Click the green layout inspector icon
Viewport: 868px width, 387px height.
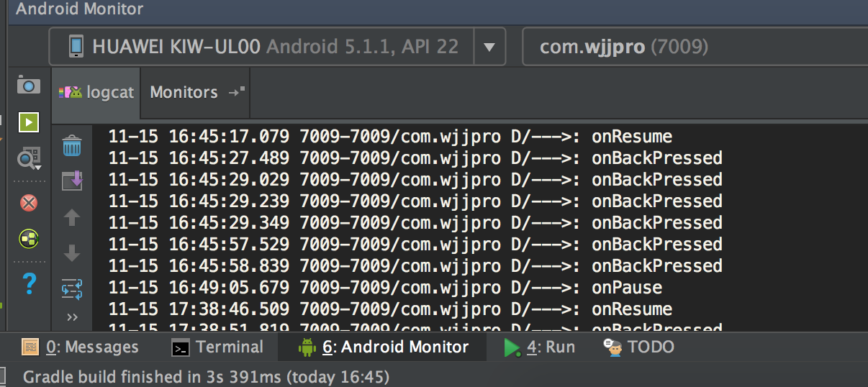[x=28, y=239]
